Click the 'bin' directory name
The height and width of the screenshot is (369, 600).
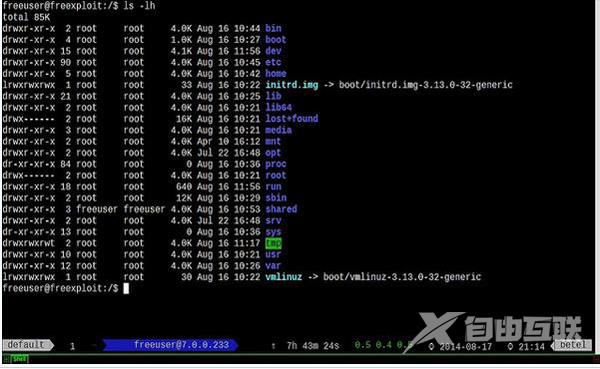(x=273, y=28)
